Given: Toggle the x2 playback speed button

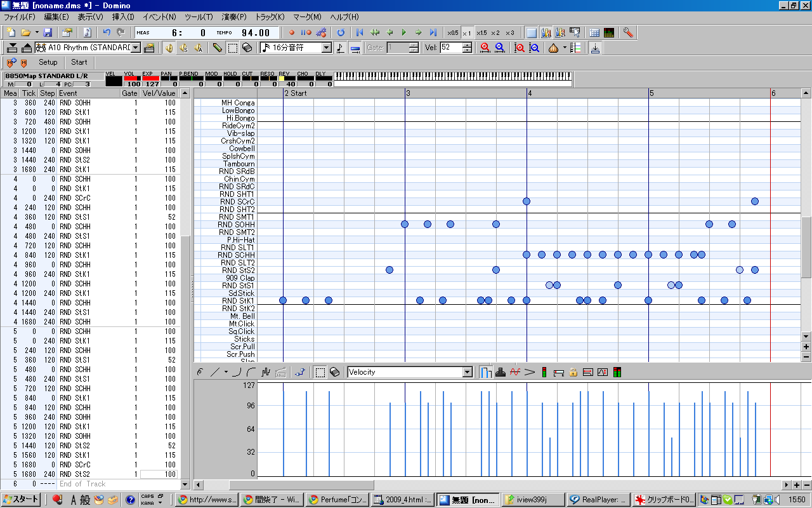Looking at the screenshot, I should (495, 32).
